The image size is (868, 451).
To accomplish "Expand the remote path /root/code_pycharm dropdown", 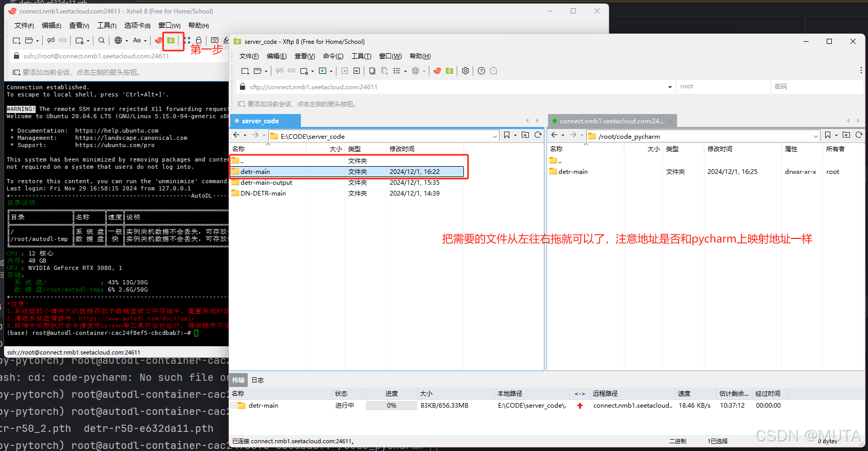I will click(816, 136).
